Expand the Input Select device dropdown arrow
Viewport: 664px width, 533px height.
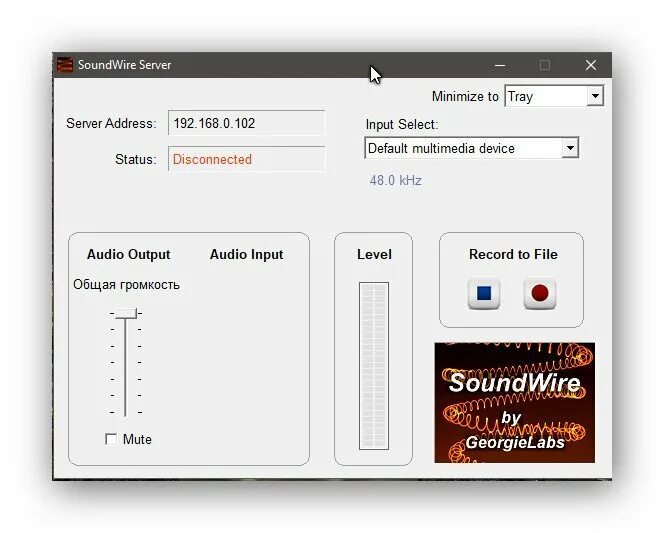570,148
